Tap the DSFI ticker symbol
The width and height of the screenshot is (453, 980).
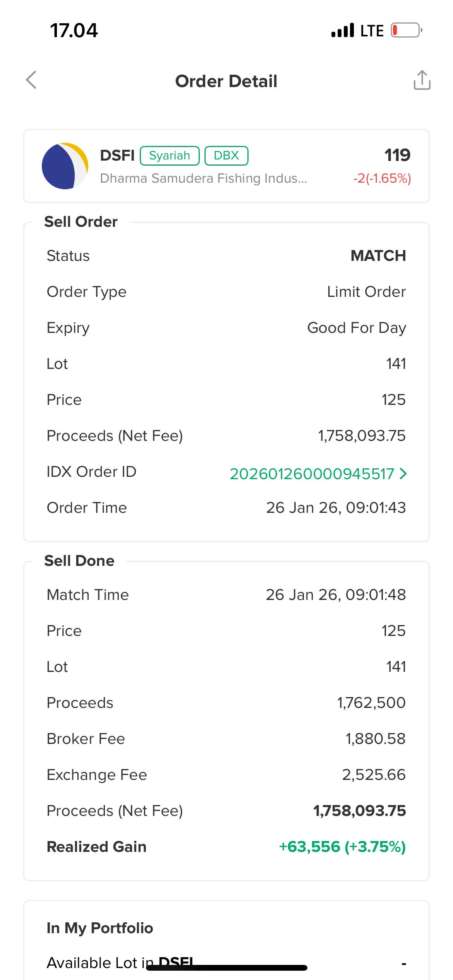point(117,156)
